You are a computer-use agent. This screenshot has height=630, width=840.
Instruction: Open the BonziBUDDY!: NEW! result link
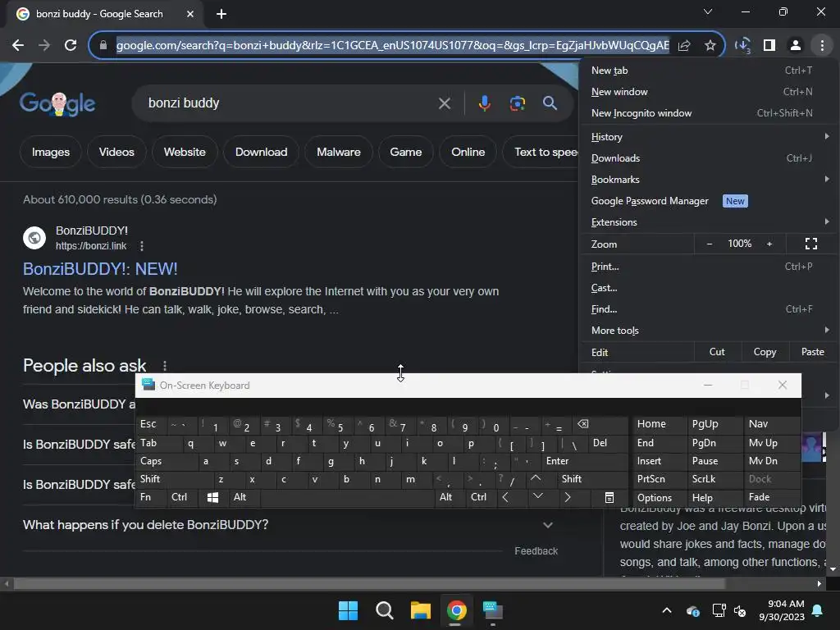pyautogui.click(x=100, y=269)
